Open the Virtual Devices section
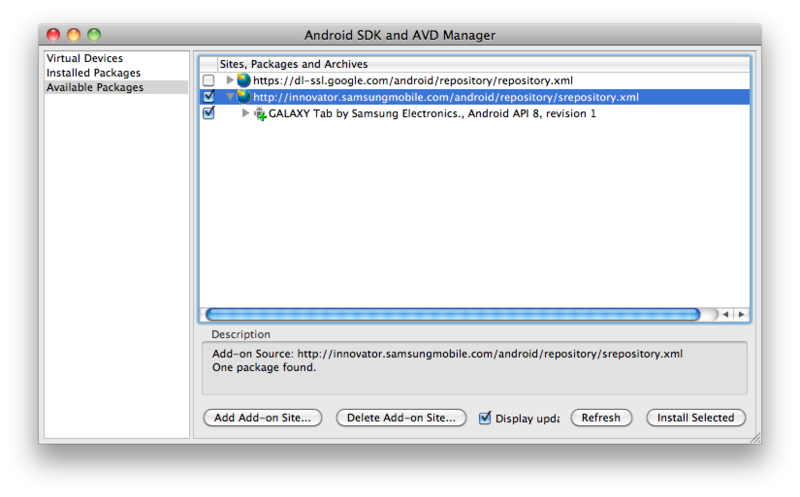 pos(85,58)
